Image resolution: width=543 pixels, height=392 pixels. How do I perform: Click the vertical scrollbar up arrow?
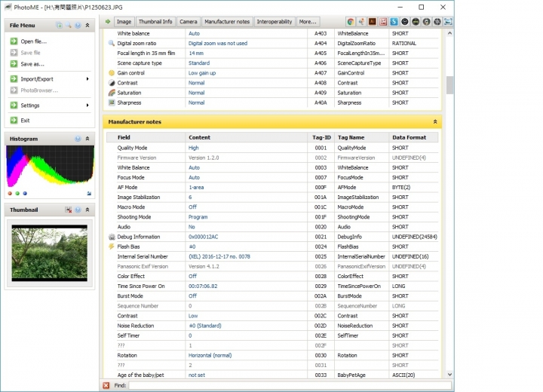click(449, 33)
